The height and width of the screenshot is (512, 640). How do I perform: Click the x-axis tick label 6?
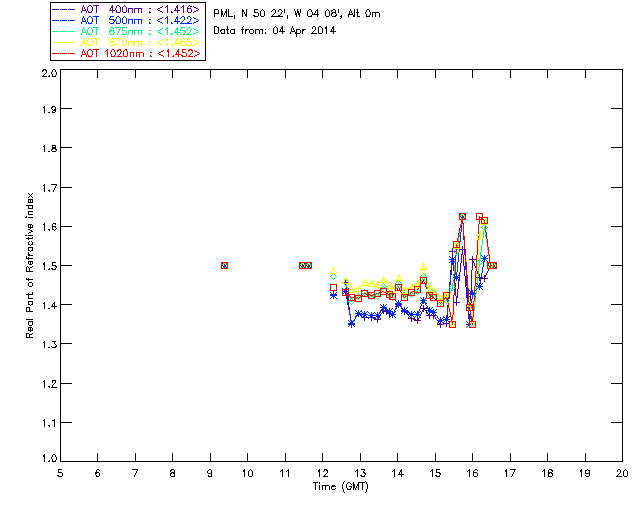(98, 473)
